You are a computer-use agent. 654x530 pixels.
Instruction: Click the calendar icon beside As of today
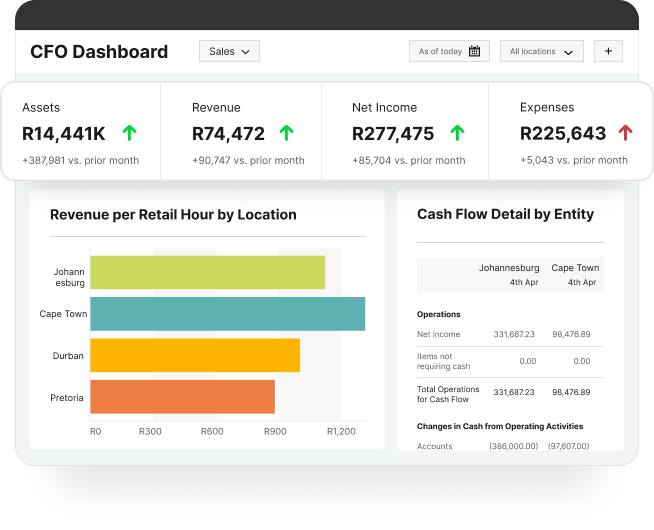474,51
